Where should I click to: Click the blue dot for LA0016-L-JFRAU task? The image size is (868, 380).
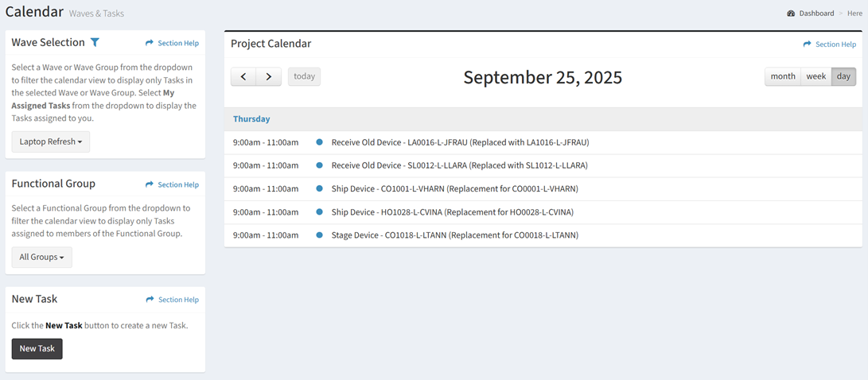320,143
